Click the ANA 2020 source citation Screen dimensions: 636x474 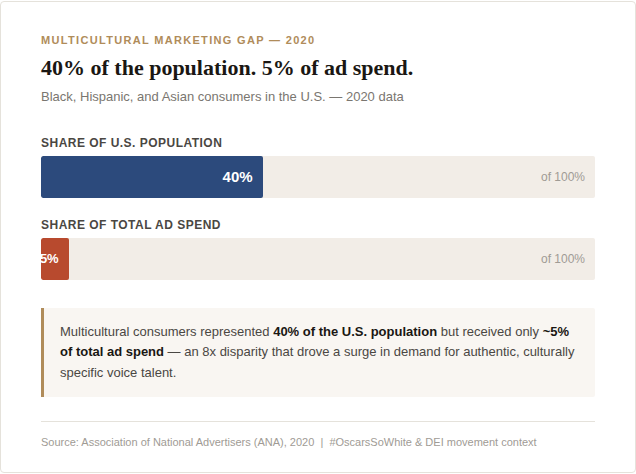178,442
